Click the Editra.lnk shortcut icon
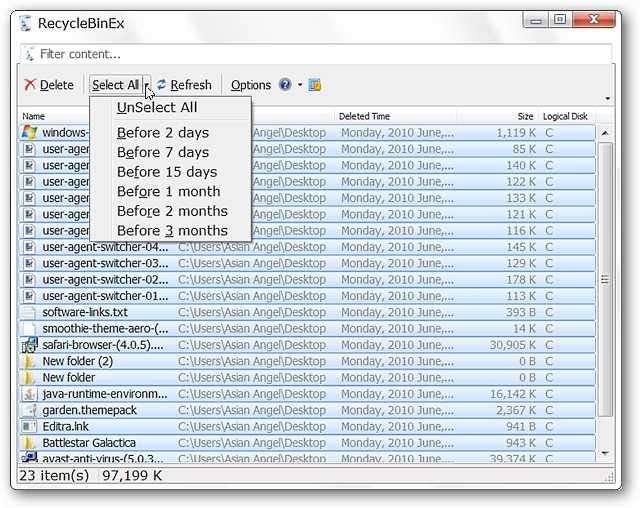Viewport: 640px width, 508px height. 29,427
